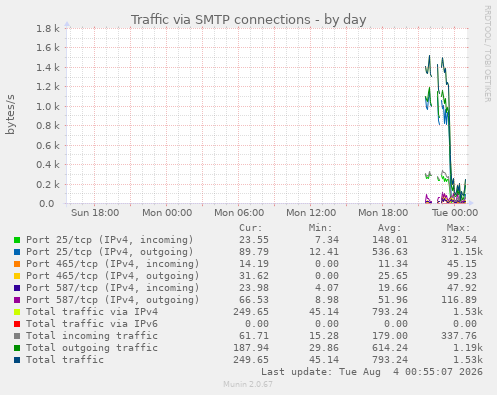Click the 'Mon 06:00' x-axis label
This screenshot has width=497, height=395.
239,213
